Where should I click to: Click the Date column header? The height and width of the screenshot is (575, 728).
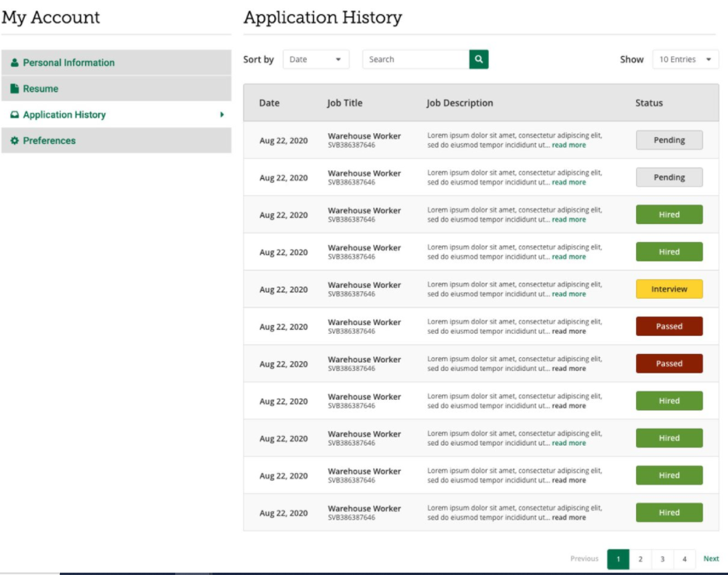pyautogui.click(x=269, y=103)
